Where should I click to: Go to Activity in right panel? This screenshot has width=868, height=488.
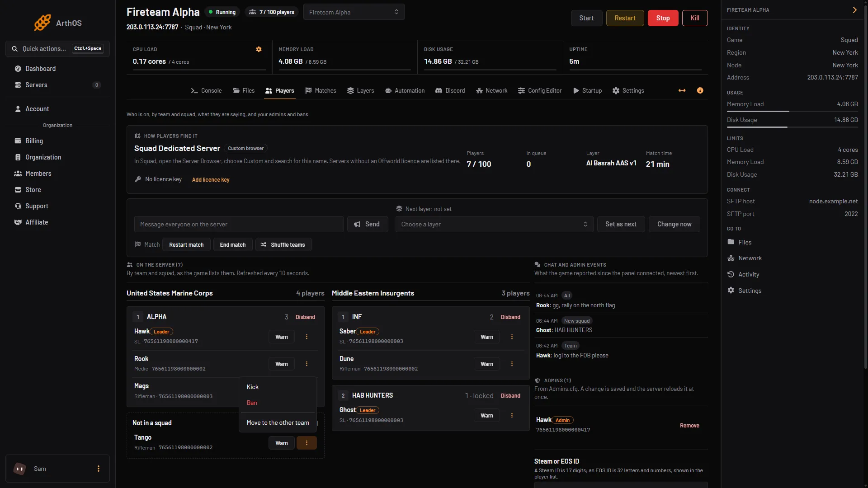tap(792, 274)
